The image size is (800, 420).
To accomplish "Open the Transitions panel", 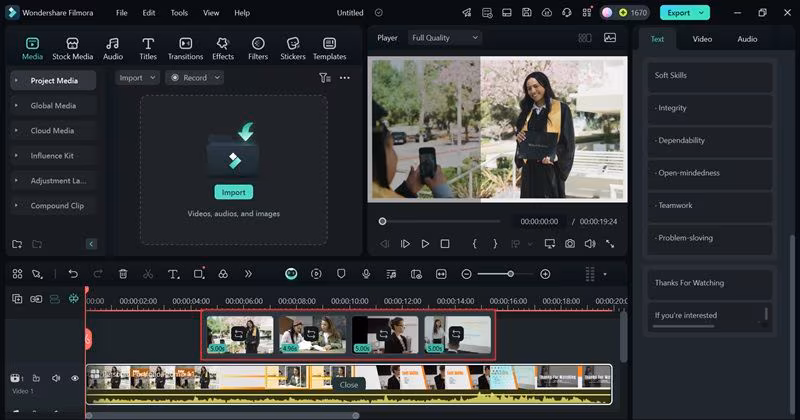I will (x=186, y=49).
